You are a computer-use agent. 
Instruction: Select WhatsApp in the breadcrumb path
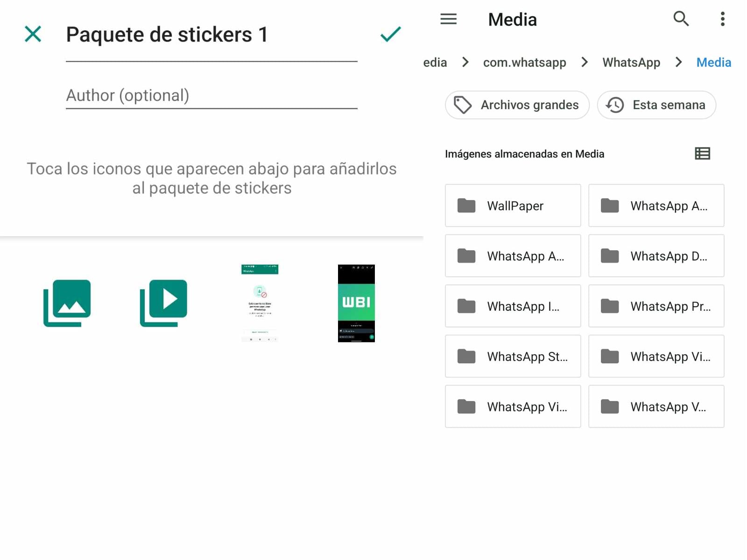pos(631,62)
